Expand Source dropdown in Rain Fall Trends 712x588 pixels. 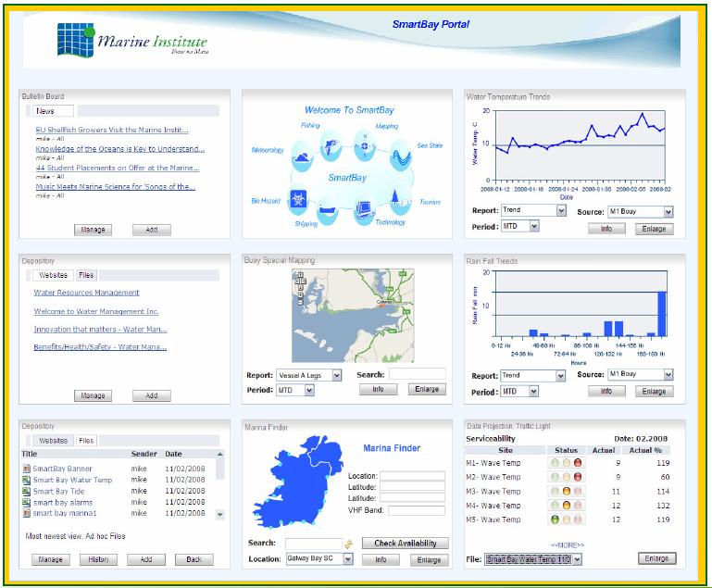(x=668, y=375)
